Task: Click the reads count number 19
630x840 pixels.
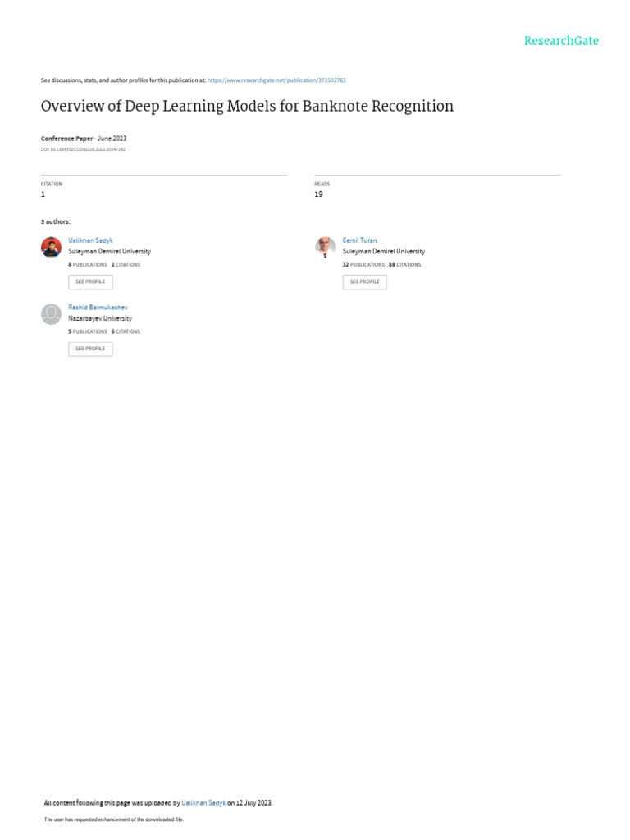Action: pos(319,194)
